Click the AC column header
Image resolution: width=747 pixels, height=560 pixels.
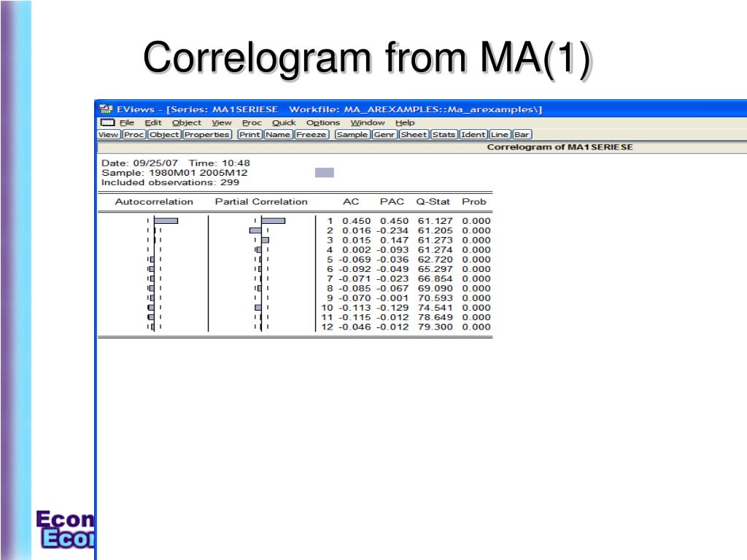coord(351,202)
